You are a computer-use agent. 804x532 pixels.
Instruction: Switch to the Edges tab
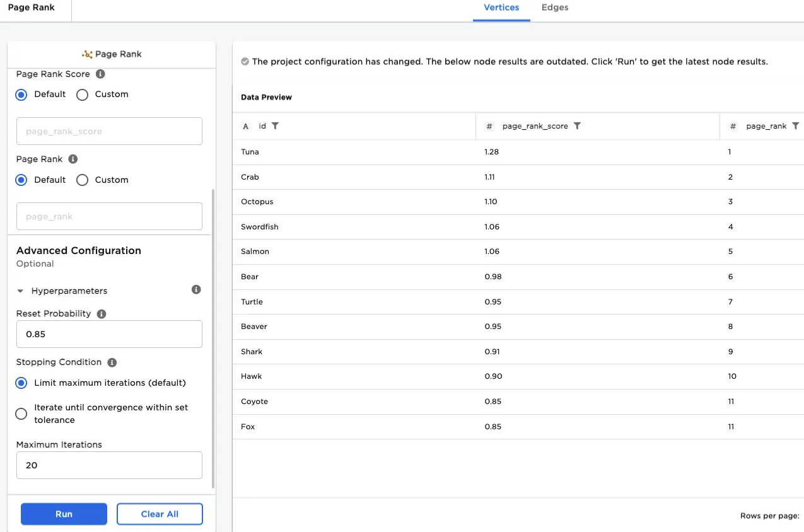click(x=555, y=8)
